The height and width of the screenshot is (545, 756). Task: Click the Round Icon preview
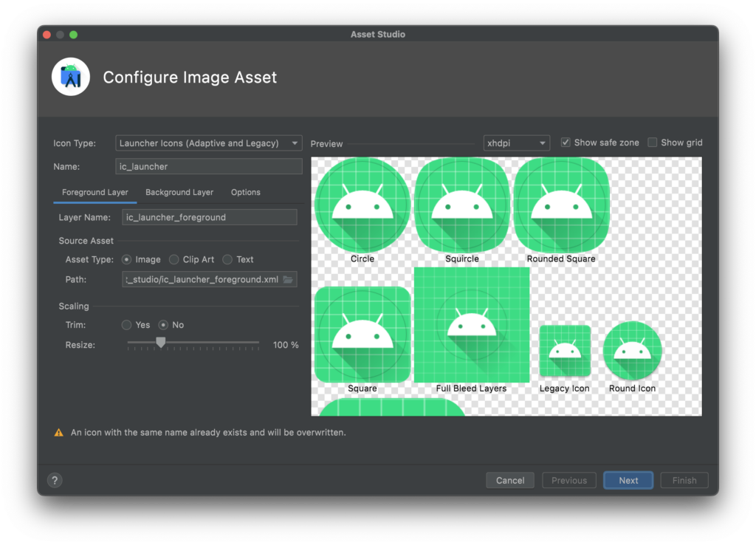[x=633, y=351]
